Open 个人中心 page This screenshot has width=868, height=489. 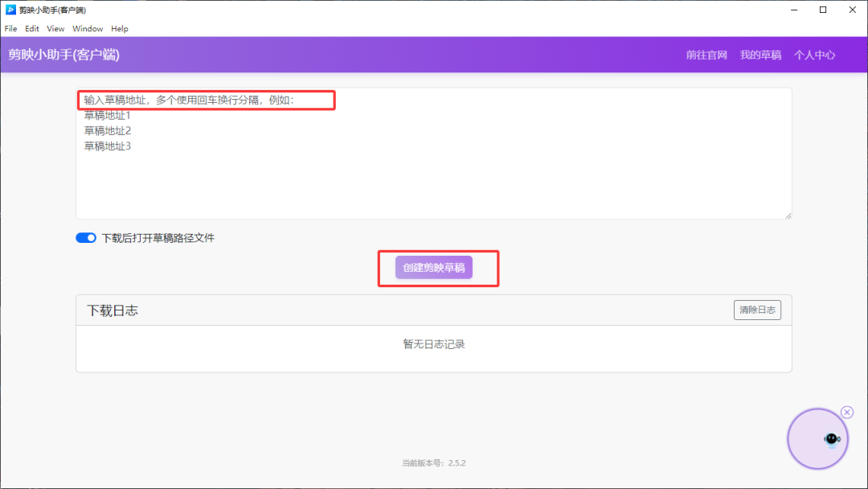(814, 55)
